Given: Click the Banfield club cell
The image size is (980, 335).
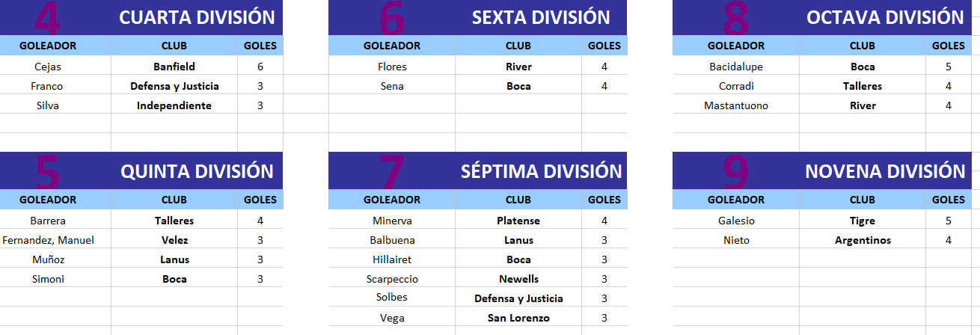Looking at the screenshot, I should tap(174, 67).
